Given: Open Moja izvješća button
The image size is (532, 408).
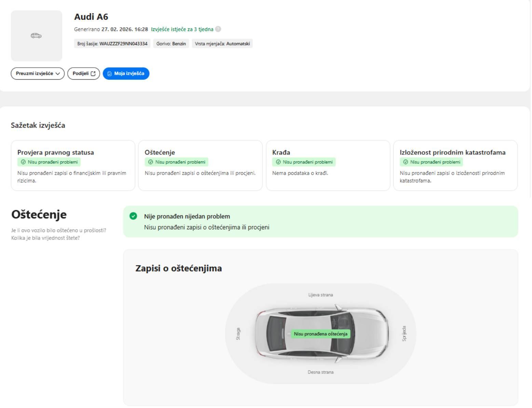Looking at the screenshot, I should coord(126,73).
